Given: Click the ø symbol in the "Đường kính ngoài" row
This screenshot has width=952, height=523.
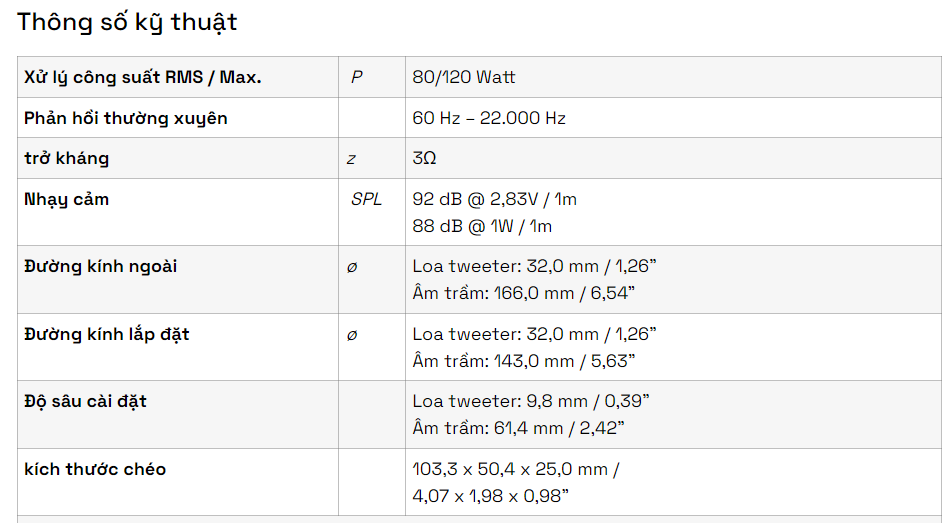Looking at the screenshot, I should tap(351, 268).
